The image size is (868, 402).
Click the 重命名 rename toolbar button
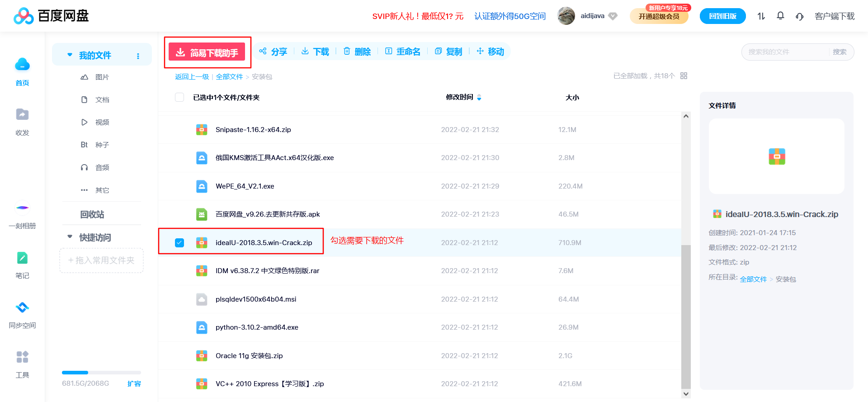[402, 52]
